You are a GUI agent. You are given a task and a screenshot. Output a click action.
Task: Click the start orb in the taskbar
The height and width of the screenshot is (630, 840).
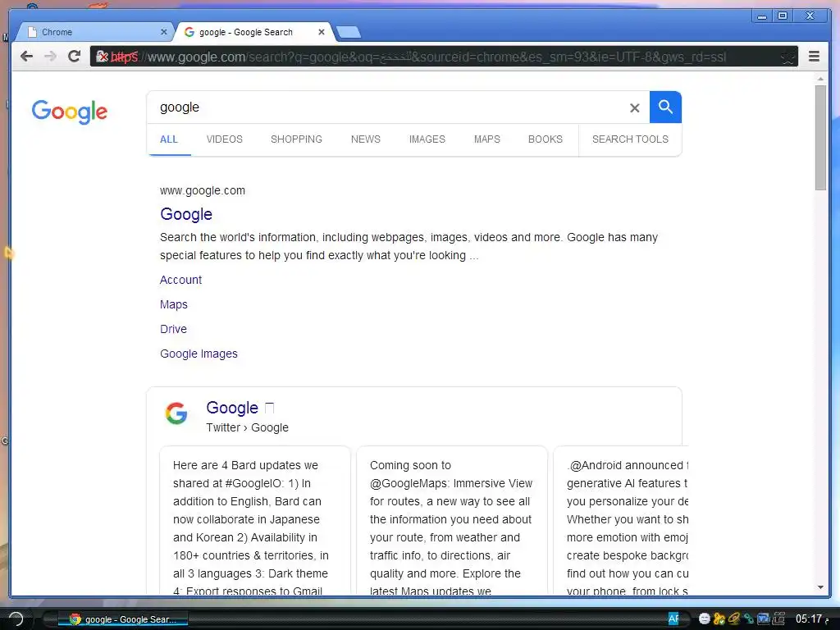16,619
